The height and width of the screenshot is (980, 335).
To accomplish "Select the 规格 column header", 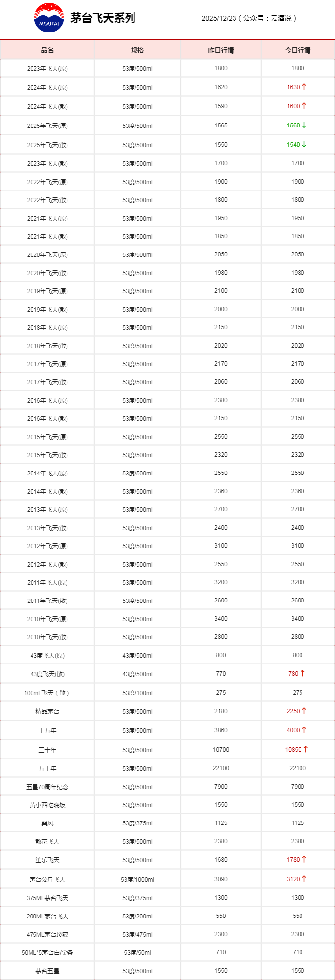I will (137, 50).
